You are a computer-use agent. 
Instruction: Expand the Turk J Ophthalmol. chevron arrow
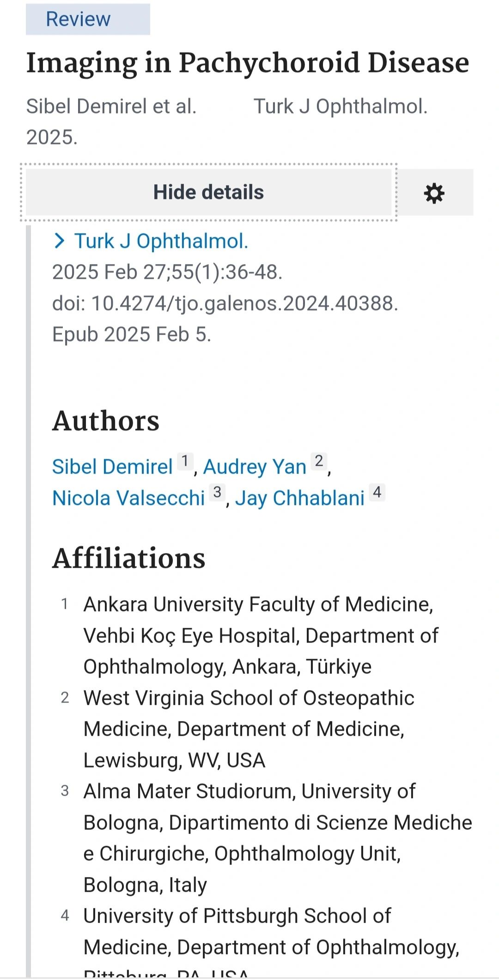pyautogui.click(x=59, y=241)
